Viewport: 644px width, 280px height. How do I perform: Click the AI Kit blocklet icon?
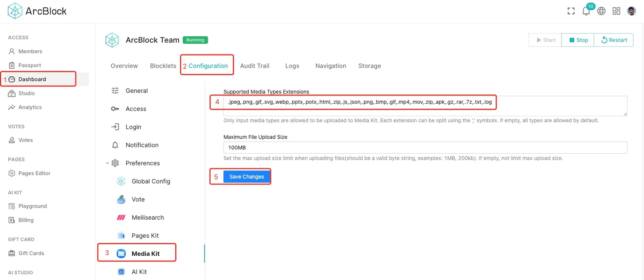coord(121,272)
